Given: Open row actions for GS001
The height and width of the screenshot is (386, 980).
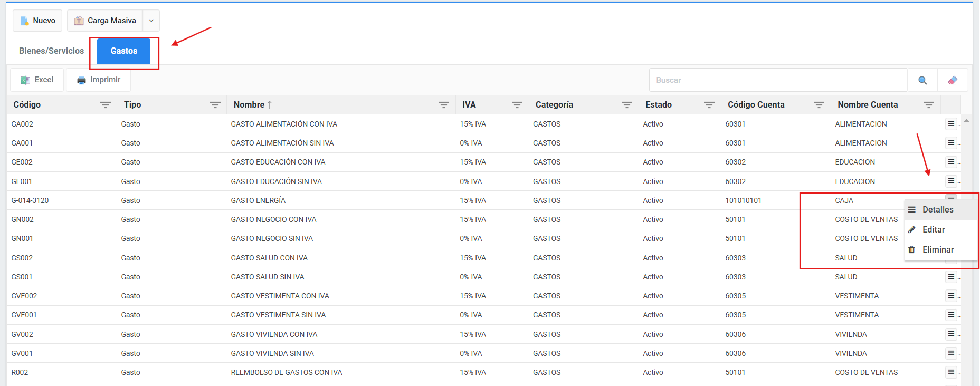Looking at the screenshot, I should [x=950, y=277].
